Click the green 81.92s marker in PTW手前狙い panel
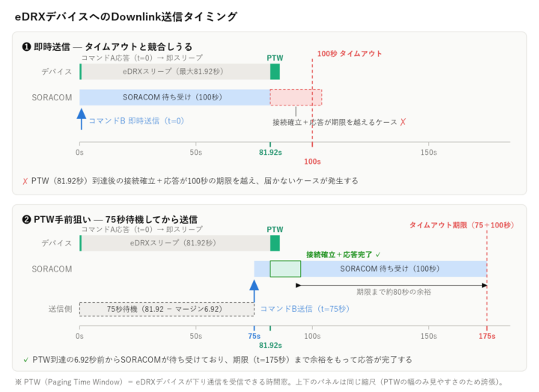Screen dimensions: 539x392 [x=270, y=345]
